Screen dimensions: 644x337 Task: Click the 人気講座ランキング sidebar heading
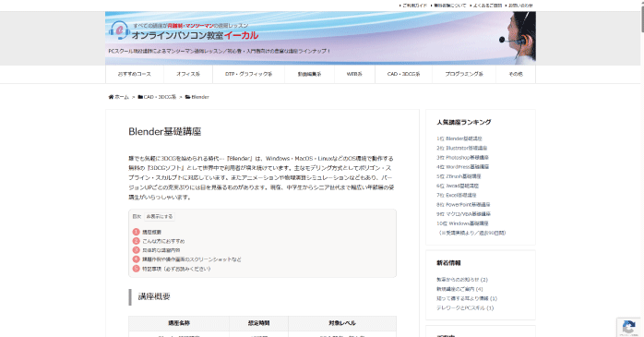[464, 122]
